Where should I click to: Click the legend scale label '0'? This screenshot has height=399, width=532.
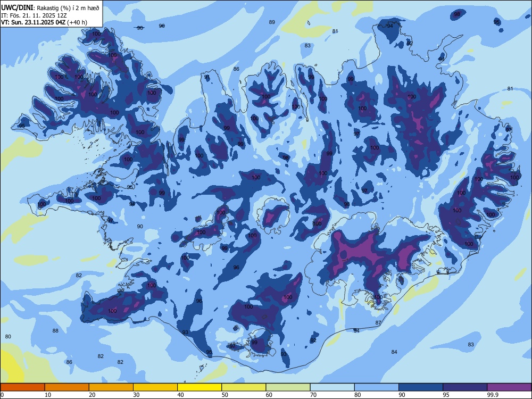click(2, 395)
